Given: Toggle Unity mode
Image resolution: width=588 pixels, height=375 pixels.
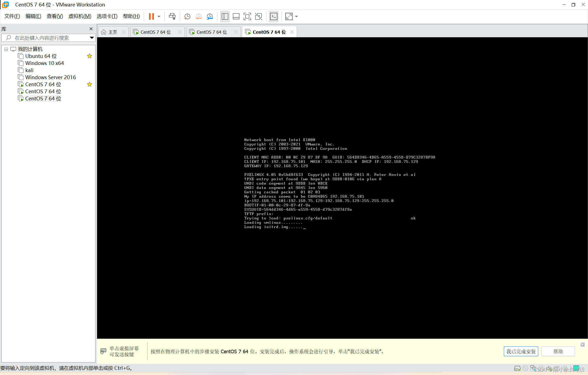Looking at the screenshot, I should (x=258, y=16).
